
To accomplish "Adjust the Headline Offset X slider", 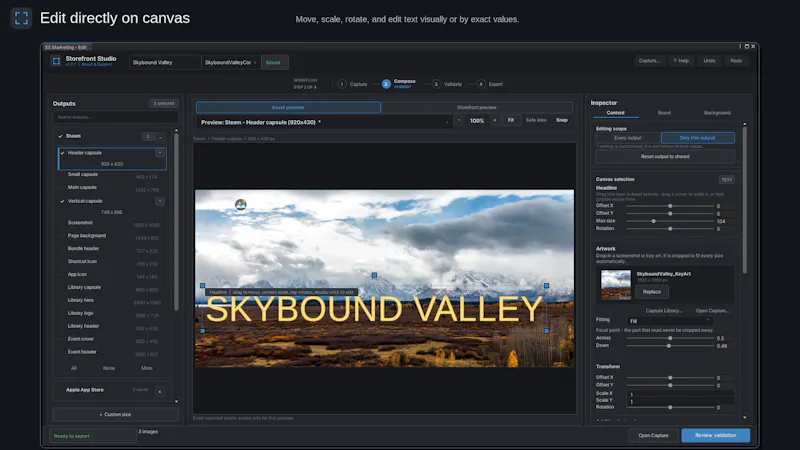I will [670, 206].
